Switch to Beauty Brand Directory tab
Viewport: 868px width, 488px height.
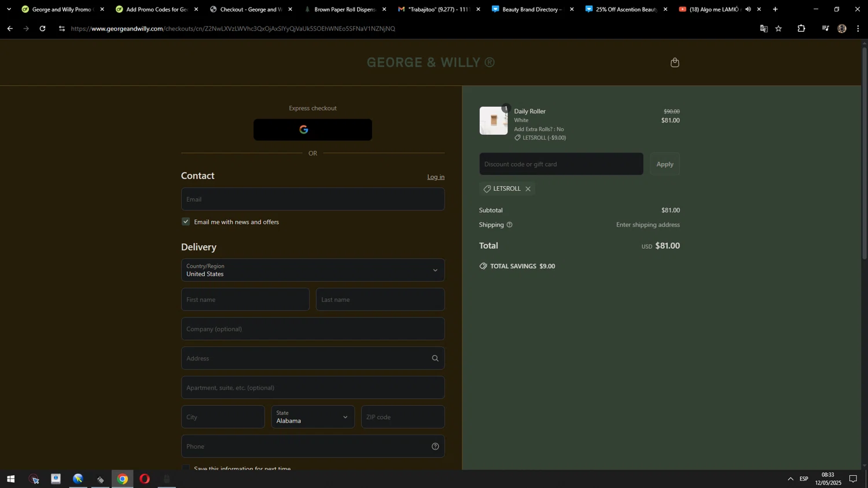(532, 9)
